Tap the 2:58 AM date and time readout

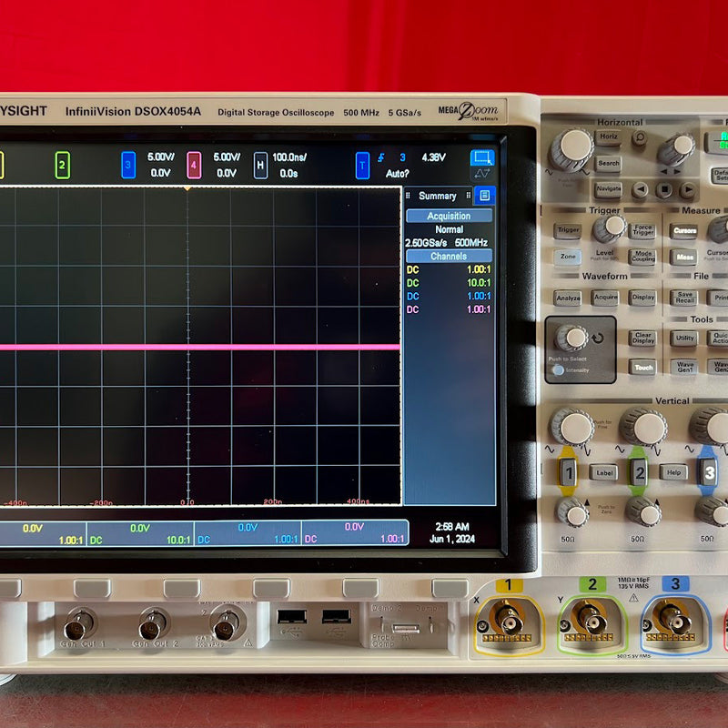pos(452,532)
